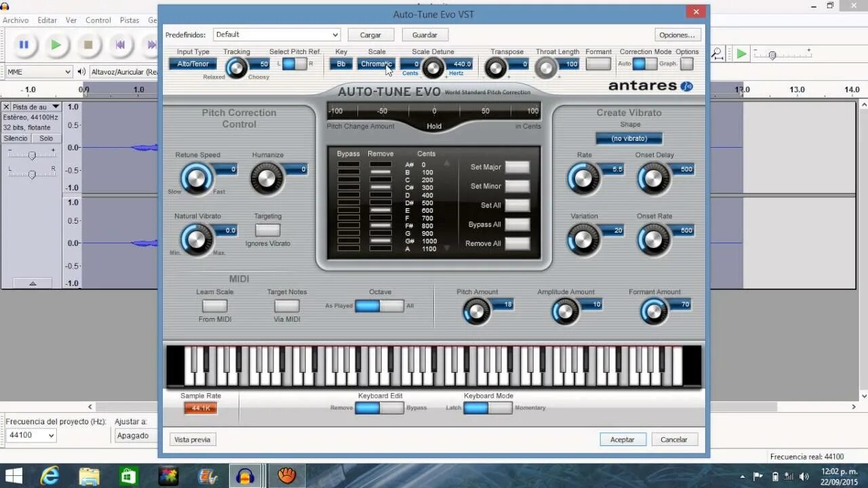
Task: Click the Onset Delay knob
Action: click(x=653, y=178)
